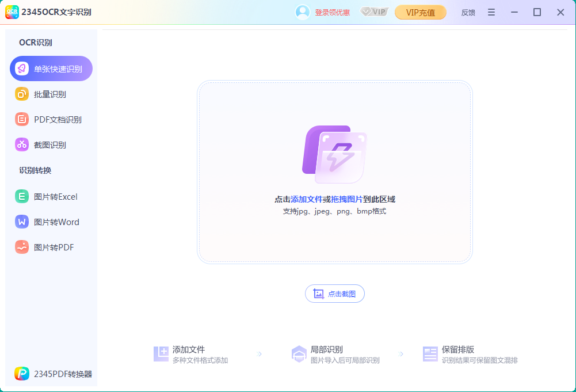The height and width of the screenshot is (392, 576).
Task: Choose 图片转Excel conversion
Action: pyautogui.click(x=55, y=197)
